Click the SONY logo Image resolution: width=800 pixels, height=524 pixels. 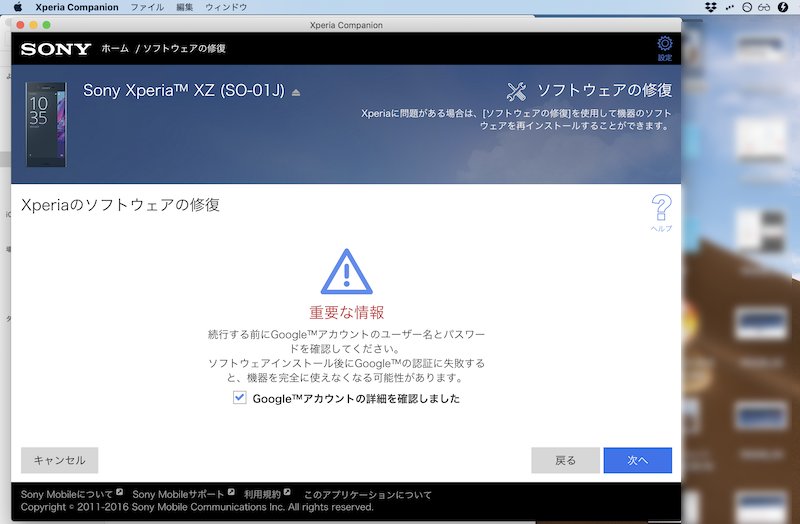(x=56, y=48)
